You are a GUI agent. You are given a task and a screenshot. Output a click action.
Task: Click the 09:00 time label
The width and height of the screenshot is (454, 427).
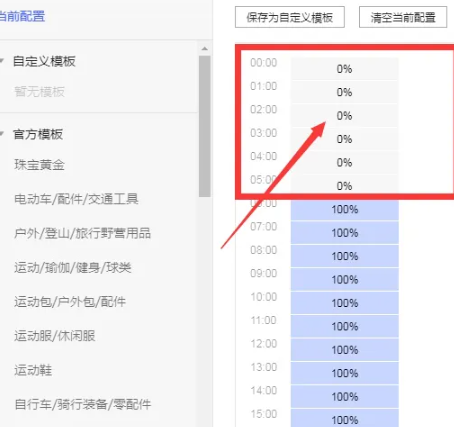(x=264, y=273)
